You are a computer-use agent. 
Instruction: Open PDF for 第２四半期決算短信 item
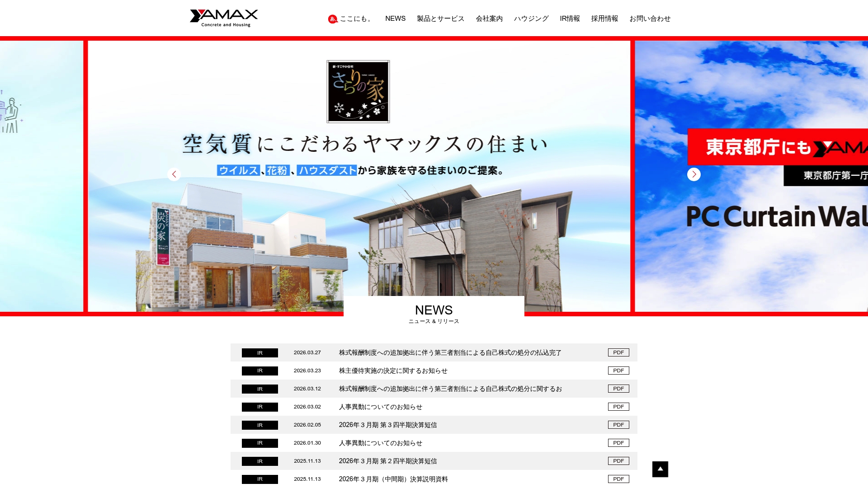click(x=618, y=461)
